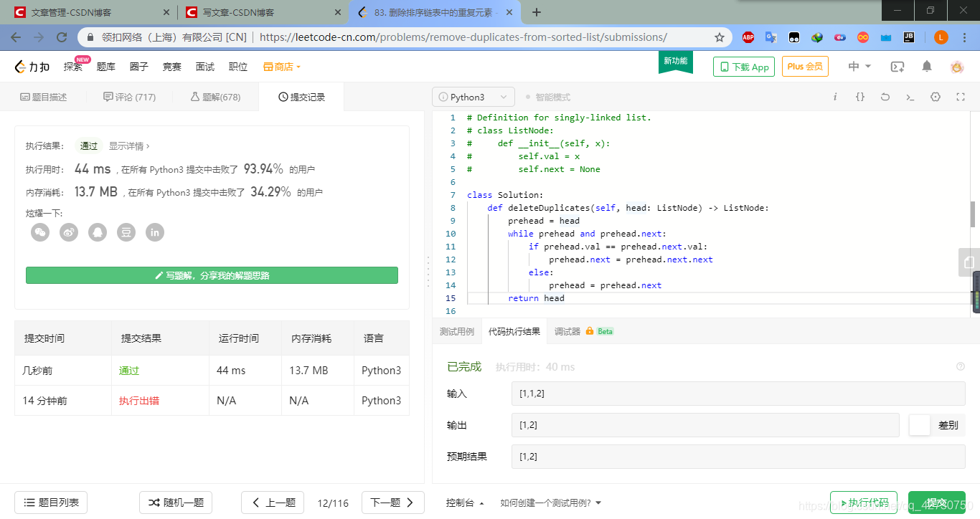This screenshot has height=519, width=980.
Task: Open user avatar menu
Action: [x=957, y=67]
